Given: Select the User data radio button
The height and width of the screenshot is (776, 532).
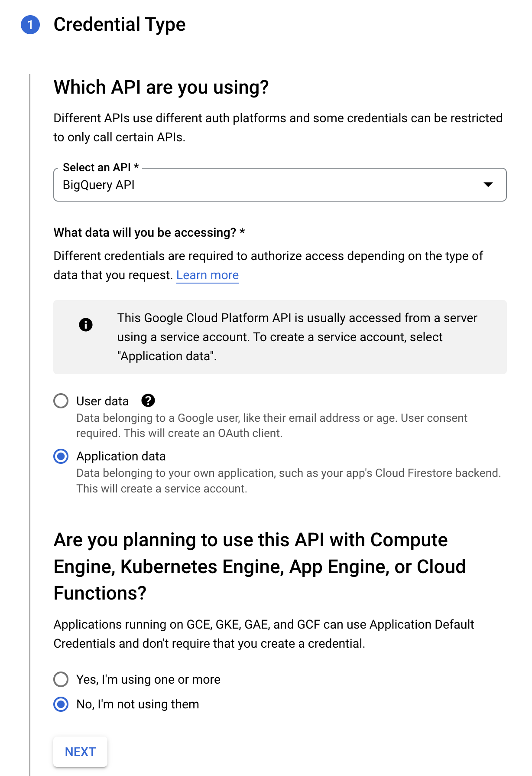Looking at the screenshot, I should point(61,401).
